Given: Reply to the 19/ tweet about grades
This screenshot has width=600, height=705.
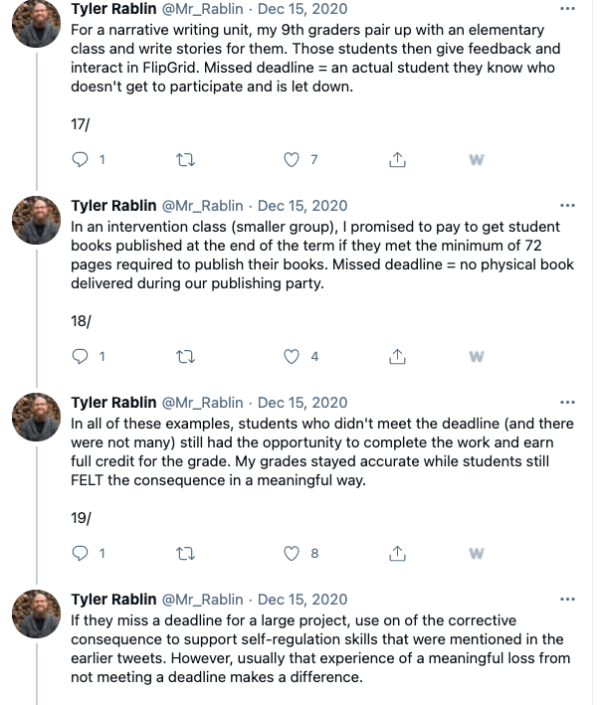Looking at the screenshot, I should 83,553.
